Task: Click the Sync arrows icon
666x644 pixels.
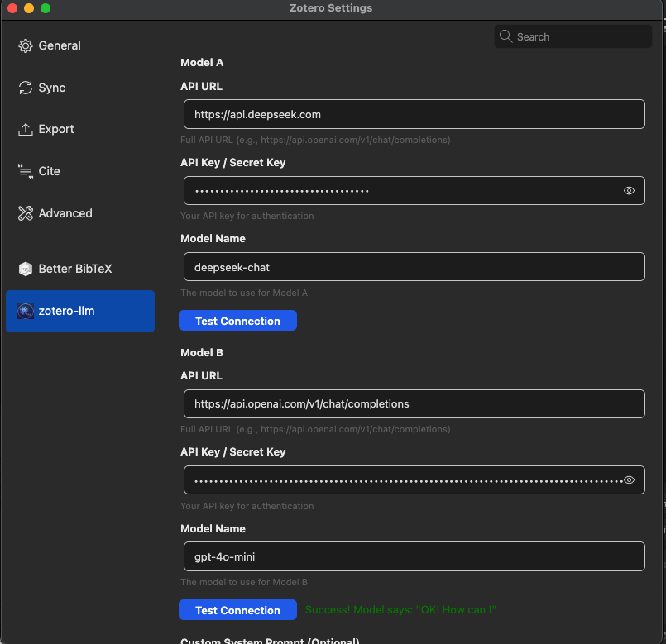Action: pyautogui.click(x=26, y=88)
